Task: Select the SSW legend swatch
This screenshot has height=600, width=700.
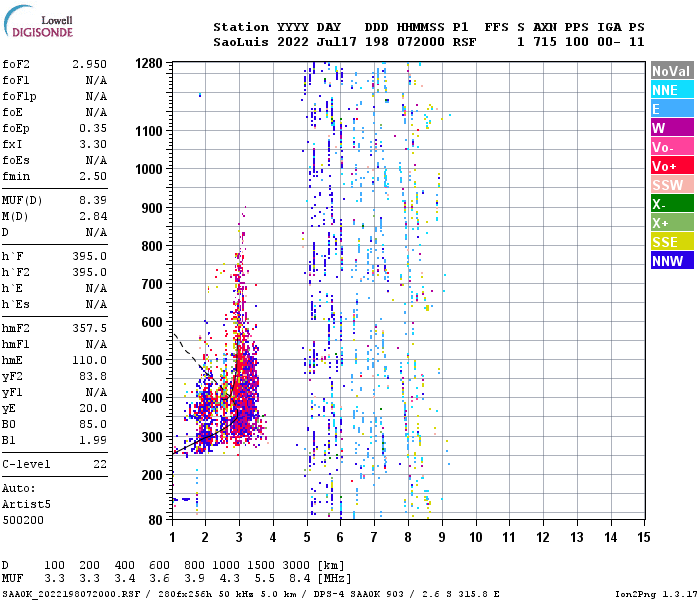Action: point(672,184)
